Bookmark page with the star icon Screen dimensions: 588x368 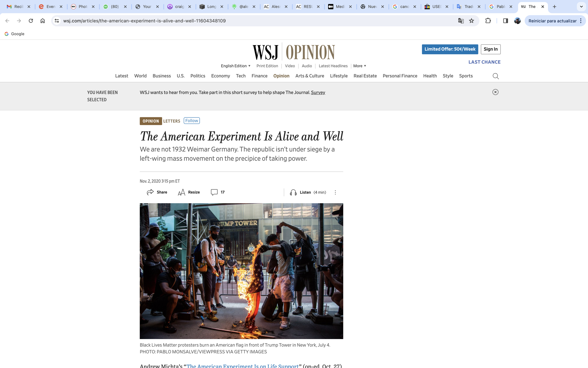pyautogui.click(x=471, y=21)
